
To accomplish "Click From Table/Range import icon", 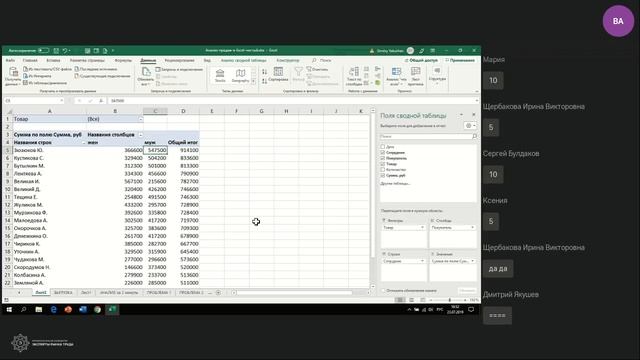I will [x=25, y=83].
